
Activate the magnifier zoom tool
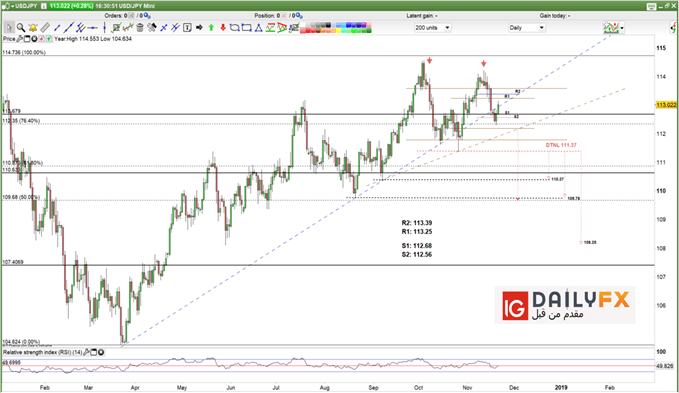(21, 28)
